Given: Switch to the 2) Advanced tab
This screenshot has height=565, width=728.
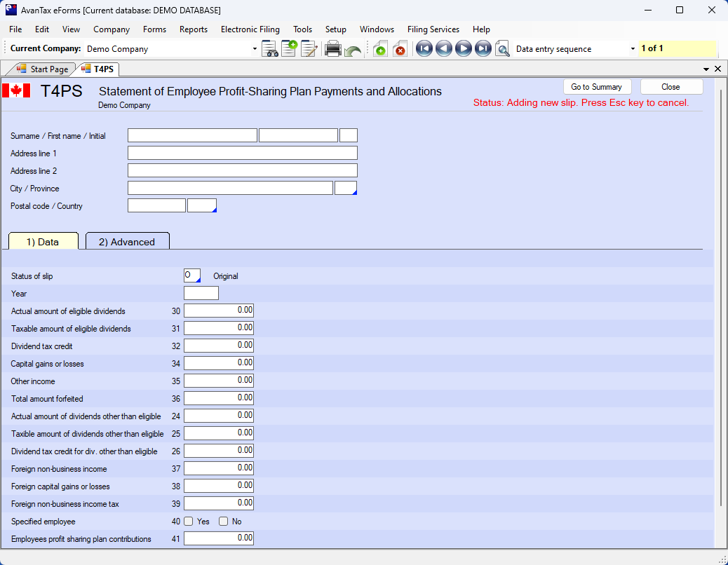Looking at the screenshot, I should (127, 242).
